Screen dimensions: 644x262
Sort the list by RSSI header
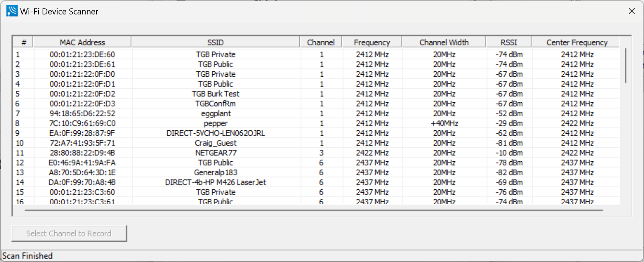tap(509, 42)
